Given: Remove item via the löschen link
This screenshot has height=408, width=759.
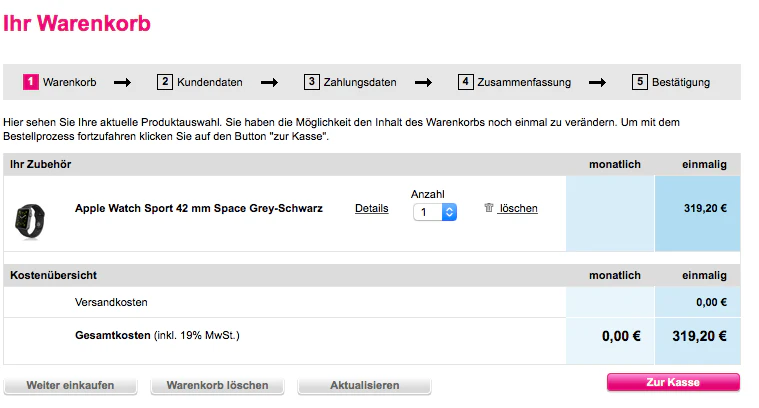Looking at the screenshot, I should pos(518,208).
